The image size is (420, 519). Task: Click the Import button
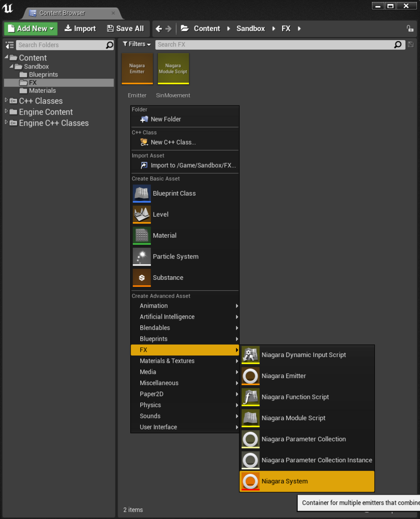click(80, 28)
